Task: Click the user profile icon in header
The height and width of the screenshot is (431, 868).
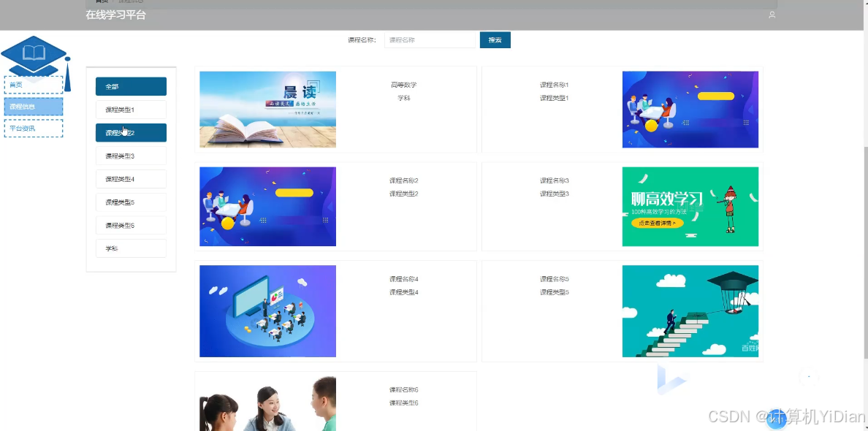Action: (772, 15)
